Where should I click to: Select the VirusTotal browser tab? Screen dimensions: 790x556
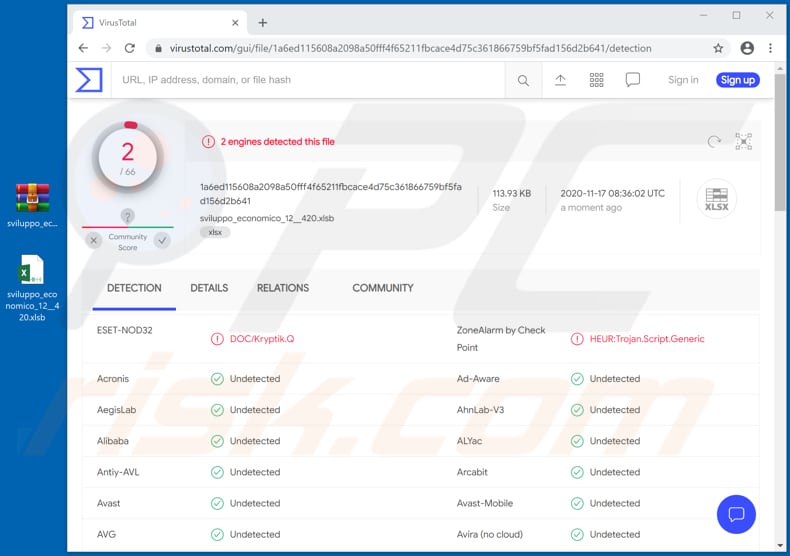160,23
